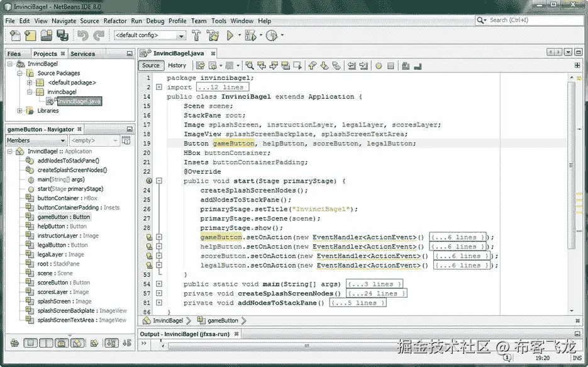This screenshot has height=367, width=588.
Task: Toggle show non-public members in Navigator
Action: click(62, 342)
